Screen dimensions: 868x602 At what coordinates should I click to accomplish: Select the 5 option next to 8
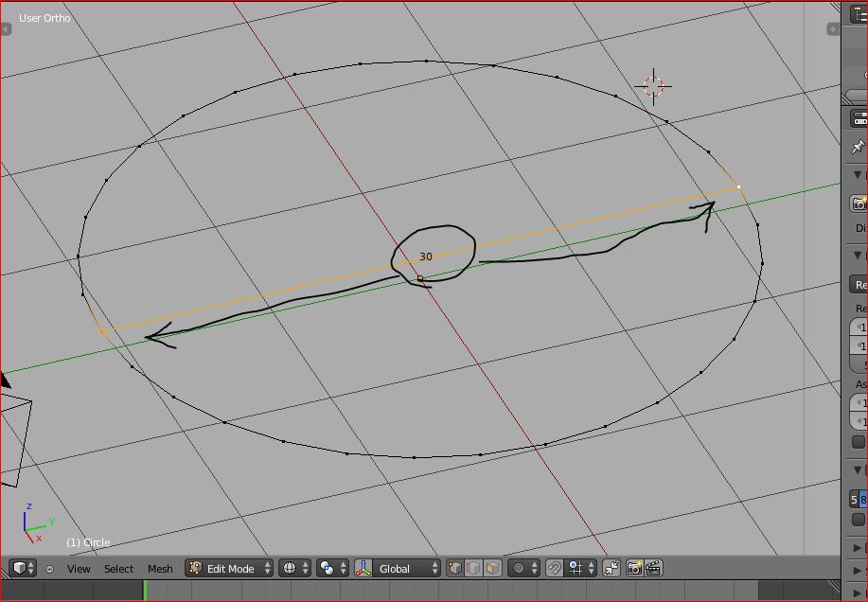854,500
